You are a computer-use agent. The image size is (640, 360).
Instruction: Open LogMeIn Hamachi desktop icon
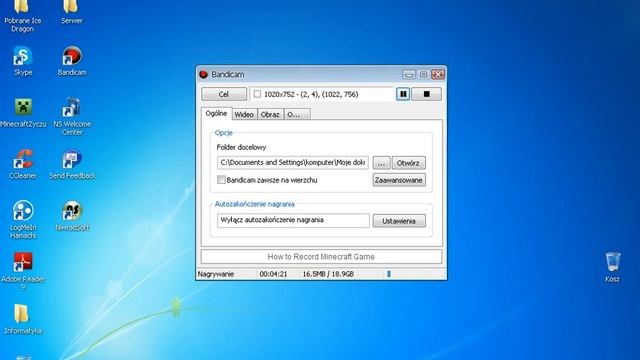(23, 219)
